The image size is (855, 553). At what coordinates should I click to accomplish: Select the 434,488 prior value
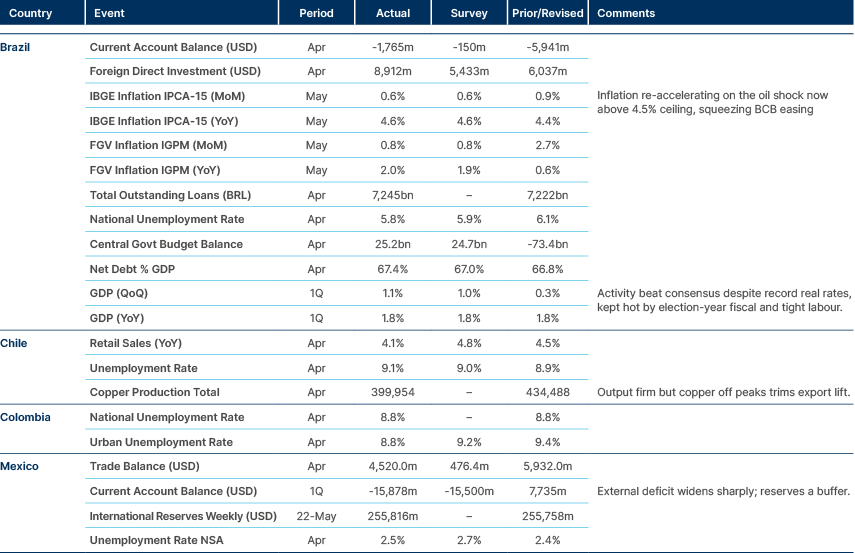point(547,392)
